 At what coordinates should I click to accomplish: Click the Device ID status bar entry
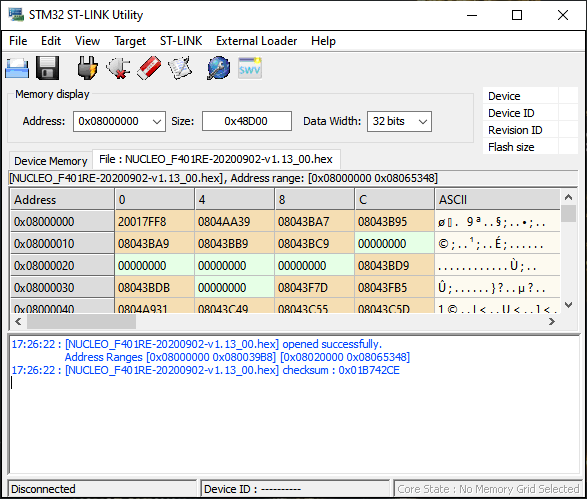(295, 489)
